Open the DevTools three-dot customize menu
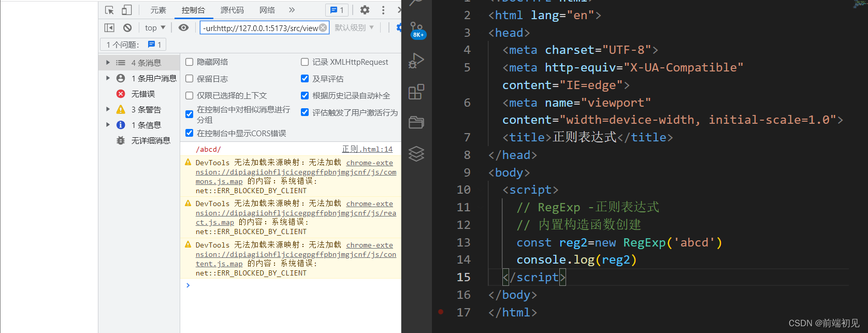This screenshot has height=333, width=868. 383,10
